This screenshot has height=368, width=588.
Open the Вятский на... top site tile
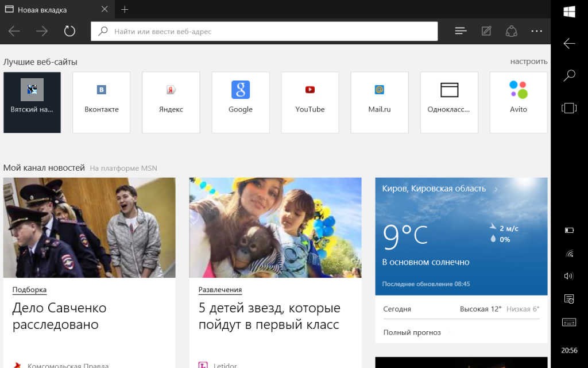[32, 102]
